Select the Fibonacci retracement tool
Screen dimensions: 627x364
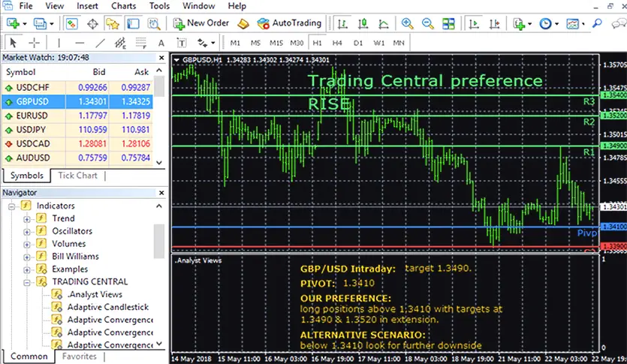click(x=140, y=43)
